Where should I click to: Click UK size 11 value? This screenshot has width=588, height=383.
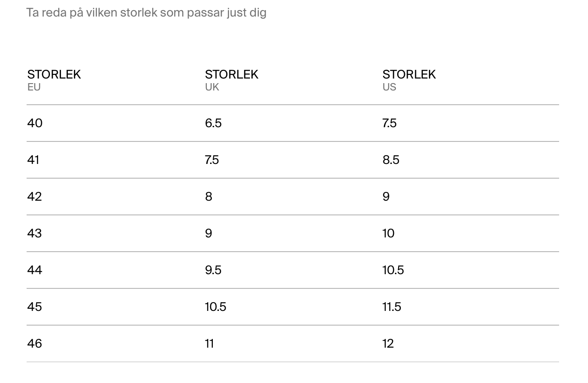pyautogui.click(x=210, y=344)
